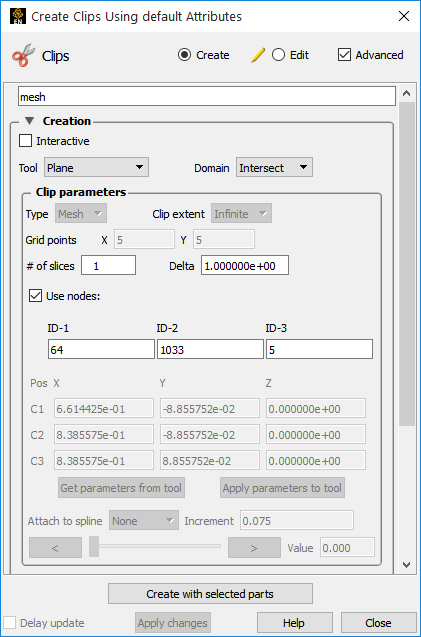Open the Domain dropdown showing Intersect
This screenshot has width=421, height=637.
274,167
